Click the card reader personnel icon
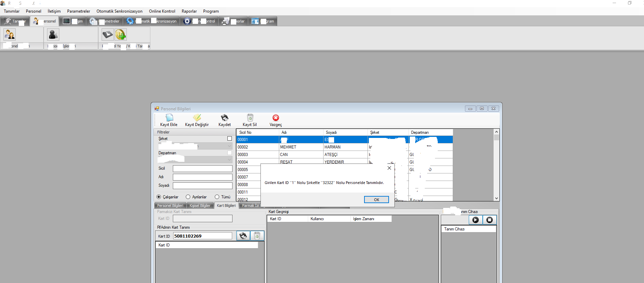644x283 pixels. 107,34
